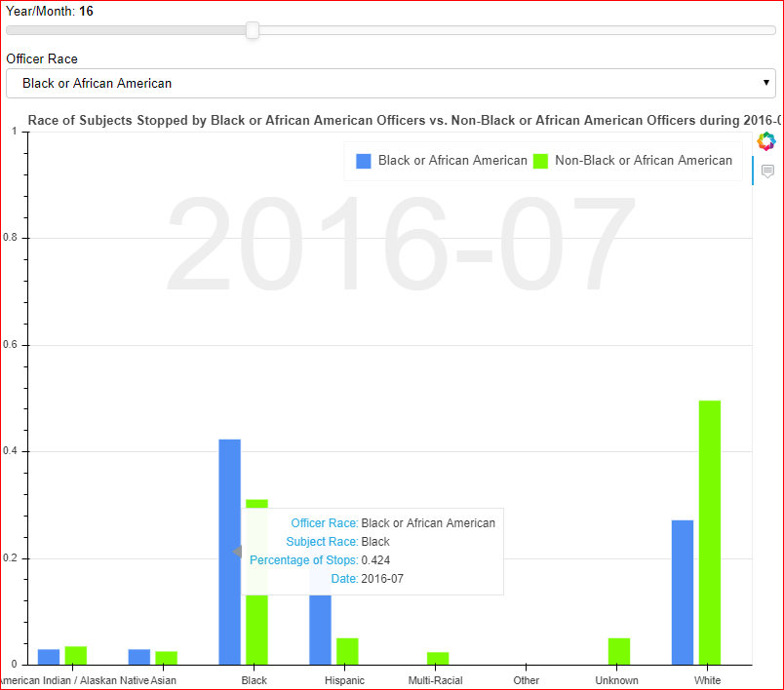Click the 0.2 y-axis tick label
Image resolution: width=784 pixels, height=690 pixels.
pos(10,558)
